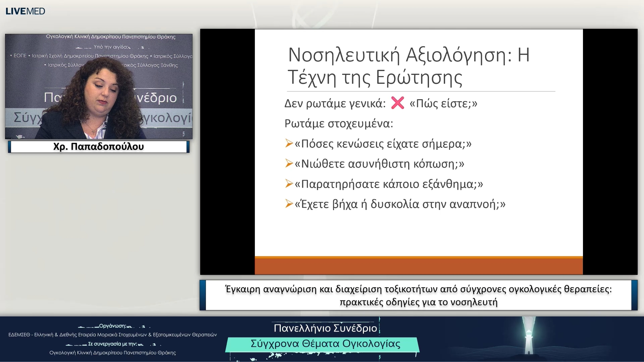Image resolution: width=644 pixels, height=362 pixels.
Task: Click the text Ρωτάμε στοχευμένα
Action: (338, 124)
